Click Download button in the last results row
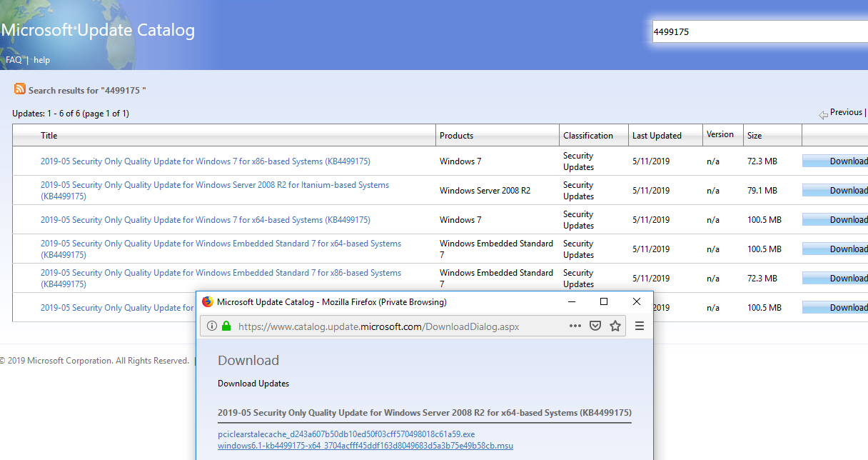 835,308
